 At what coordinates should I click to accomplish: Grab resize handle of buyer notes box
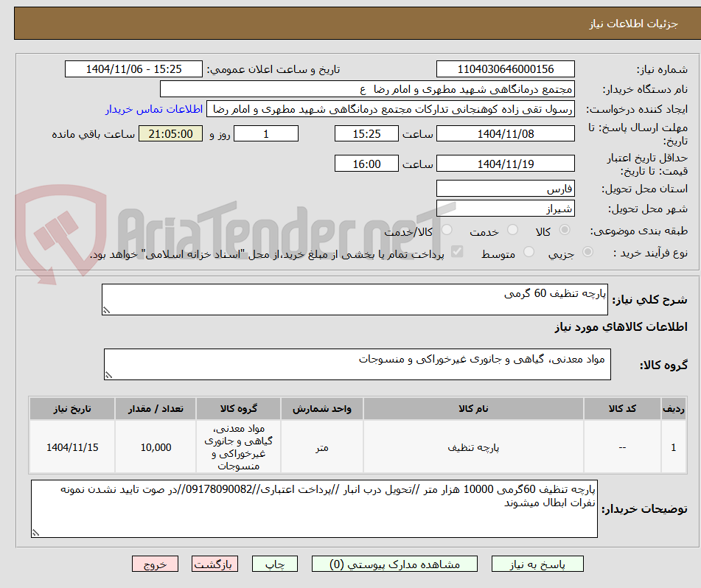coord(36,533)
